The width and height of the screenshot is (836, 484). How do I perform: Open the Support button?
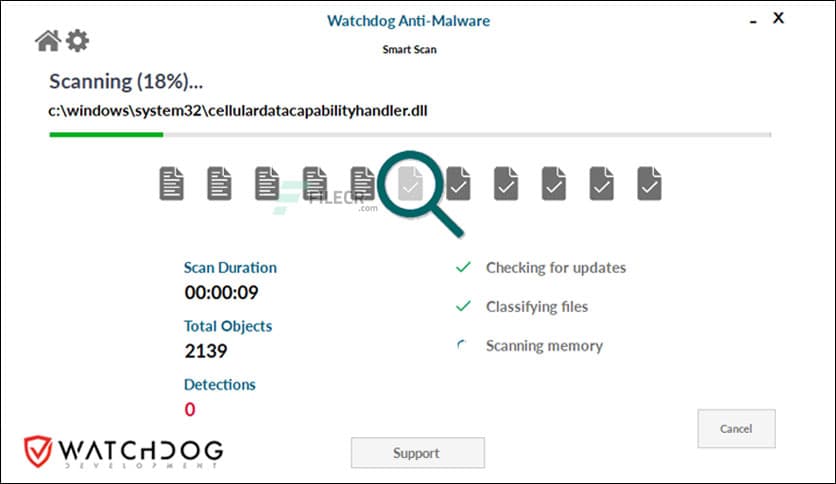[x=417, y=453]
